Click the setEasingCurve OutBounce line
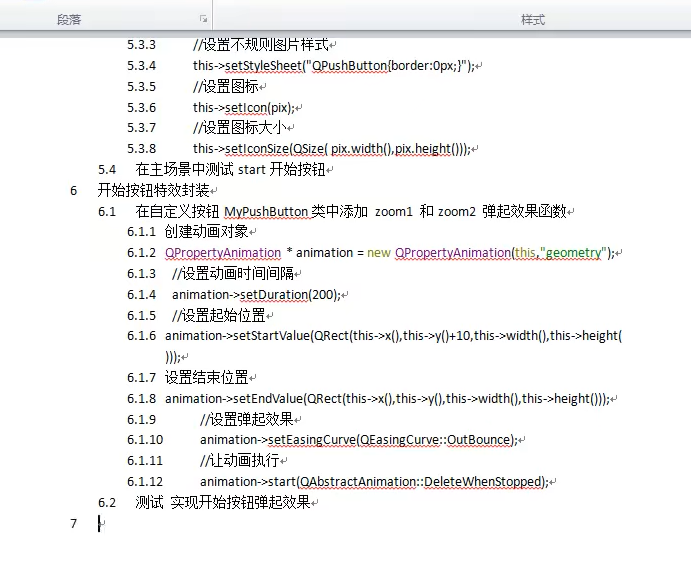Screen dimensions: 691x586 pos(359,440)
